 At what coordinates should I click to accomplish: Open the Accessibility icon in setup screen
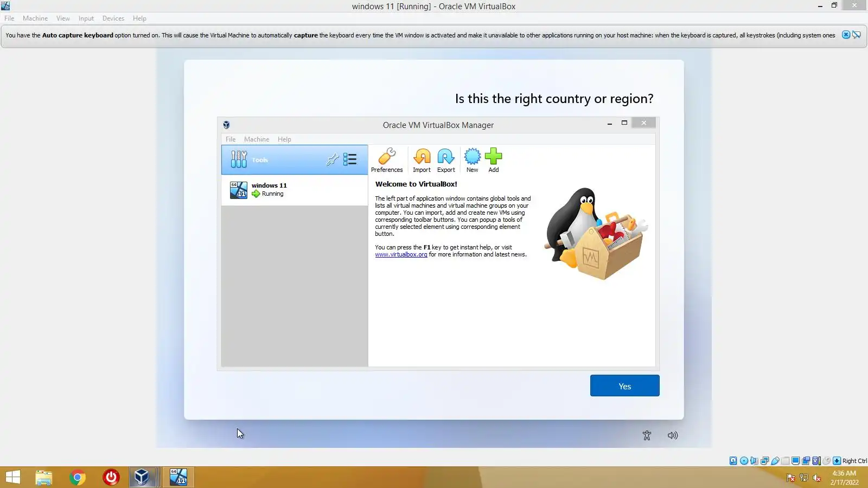pyautogui.click(x=647, y=435)
